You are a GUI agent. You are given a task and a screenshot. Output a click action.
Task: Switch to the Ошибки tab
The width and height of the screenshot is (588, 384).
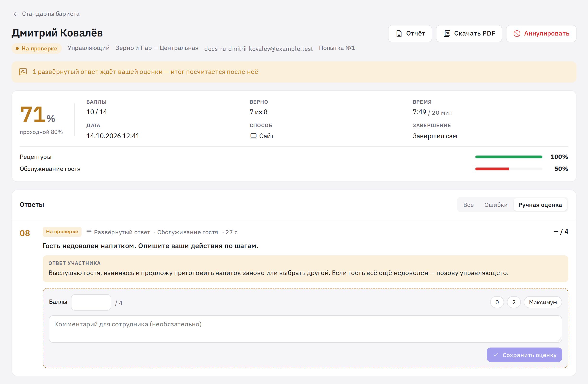[496, 205]
